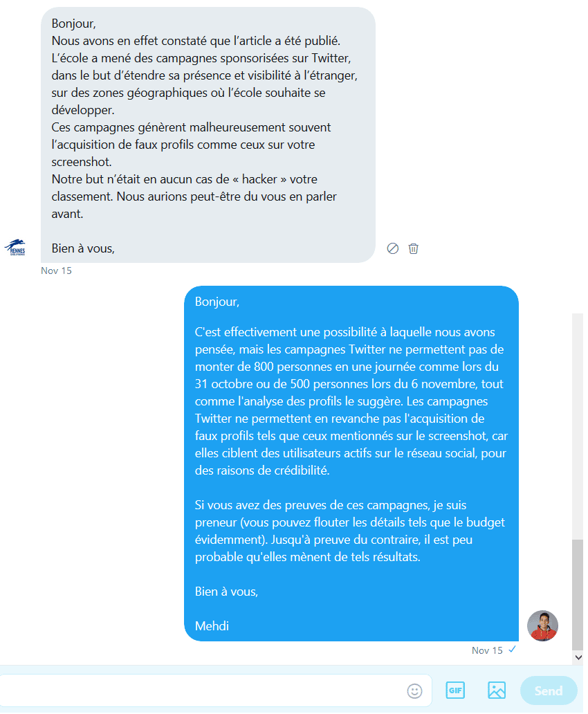588x714 pixels.
Task: Select the blue sent message bubble
Action: coord(351,464)
